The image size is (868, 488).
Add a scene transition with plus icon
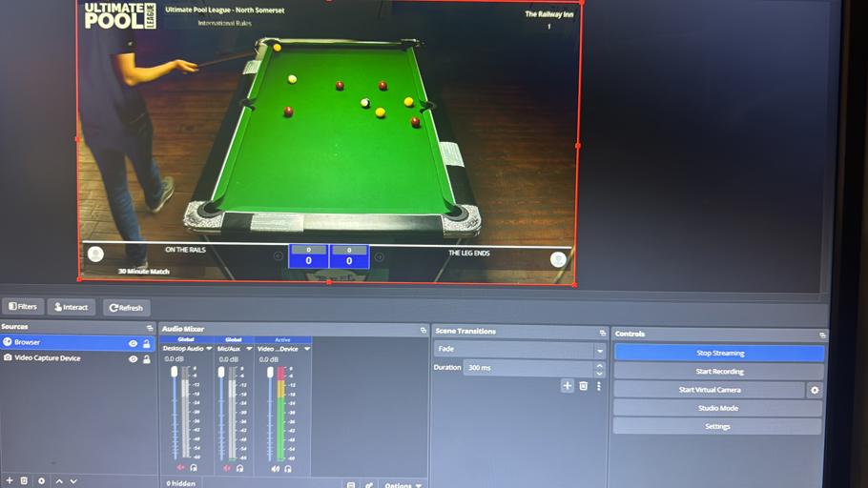[x=567, y=386]
